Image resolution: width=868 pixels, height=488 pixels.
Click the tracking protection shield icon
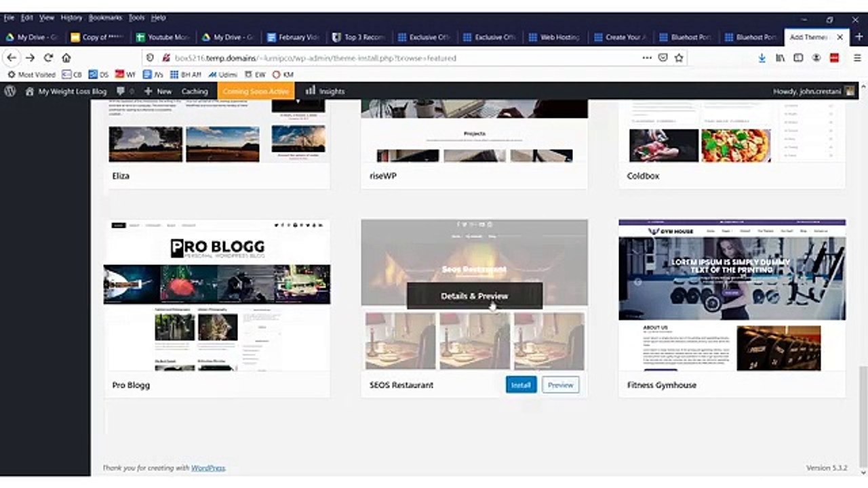(151, 58)
